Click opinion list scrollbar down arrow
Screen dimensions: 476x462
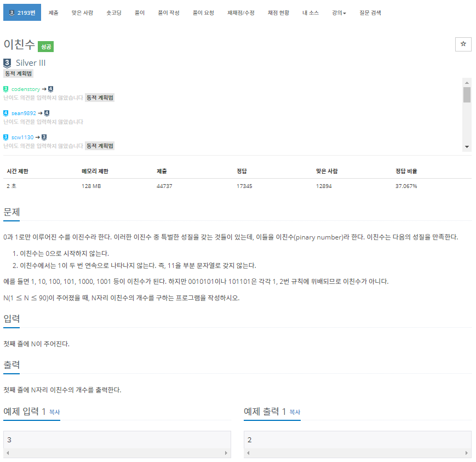[467, 147]
